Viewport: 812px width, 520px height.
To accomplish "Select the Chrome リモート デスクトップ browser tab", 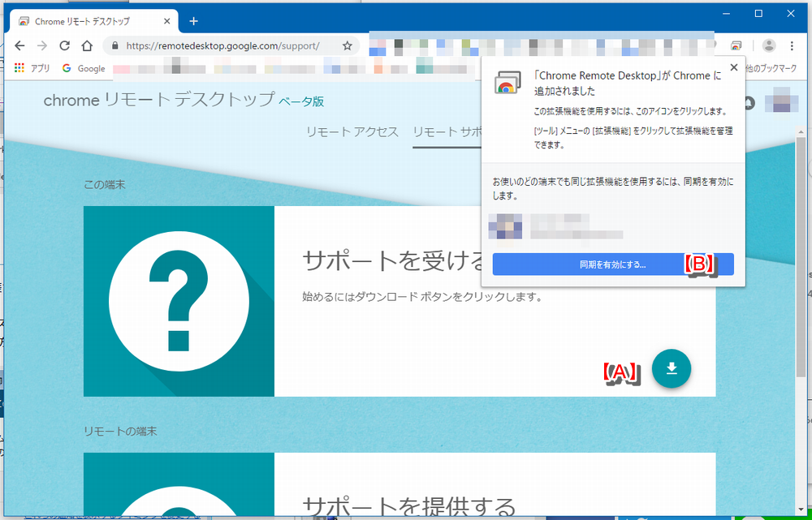I will [93, 21].
